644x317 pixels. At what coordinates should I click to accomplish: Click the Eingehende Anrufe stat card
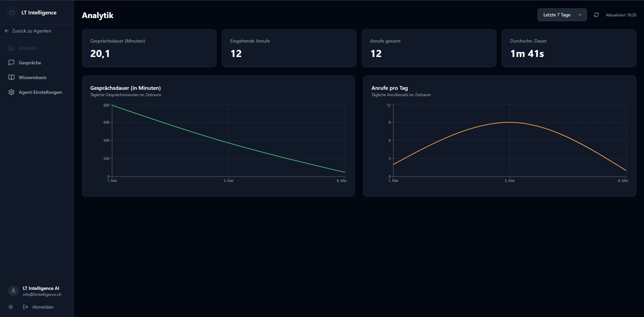click(x=289, y=48)
